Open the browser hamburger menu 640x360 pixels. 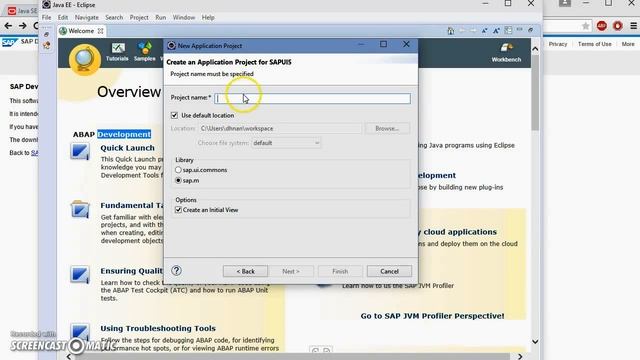point(633,26)
